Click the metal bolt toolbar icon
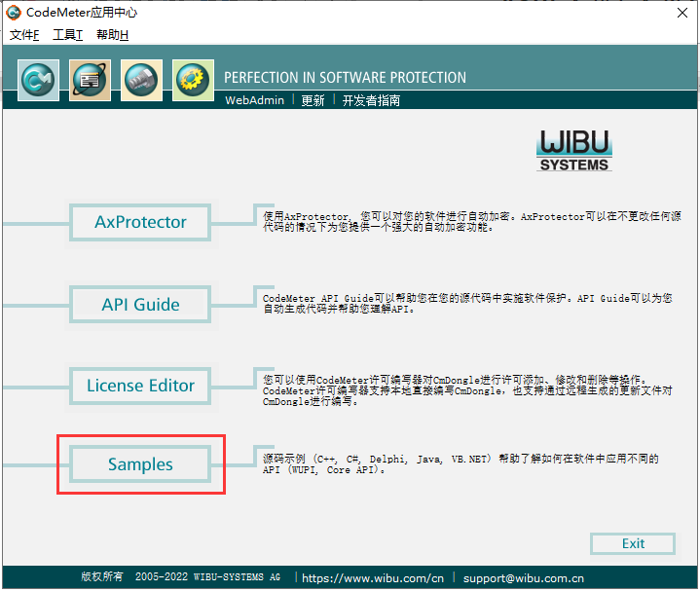 (141, 80)
